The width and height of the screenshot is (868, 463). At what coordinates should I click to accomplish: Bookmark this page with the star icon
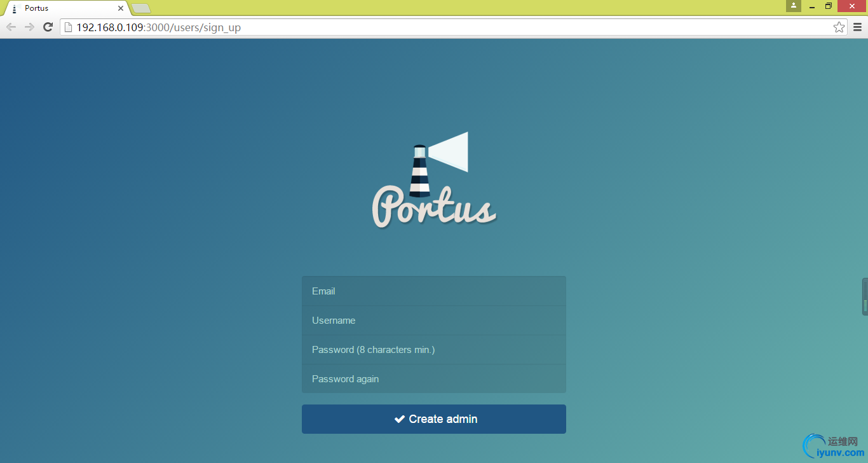pyautogui.click(x=839, y=27)
